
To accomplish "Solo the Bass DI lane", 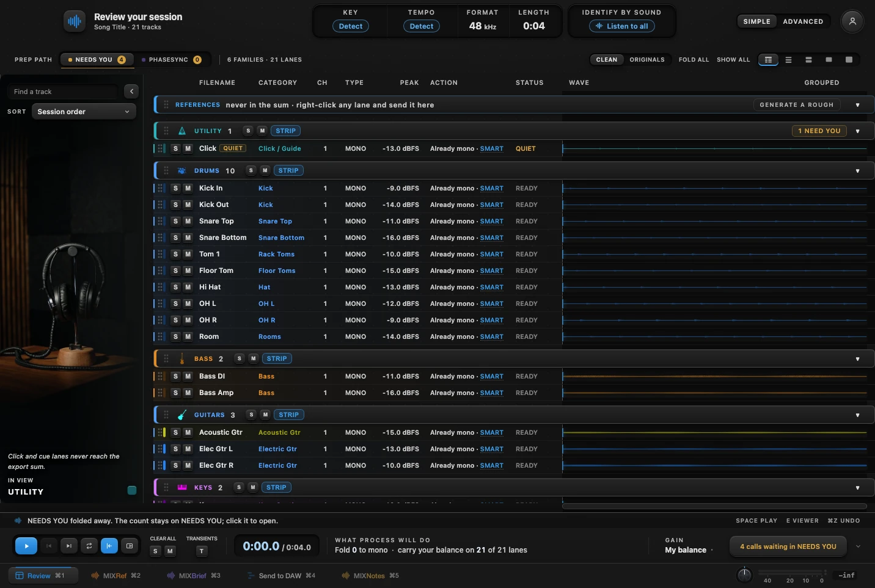I will 175,377.
